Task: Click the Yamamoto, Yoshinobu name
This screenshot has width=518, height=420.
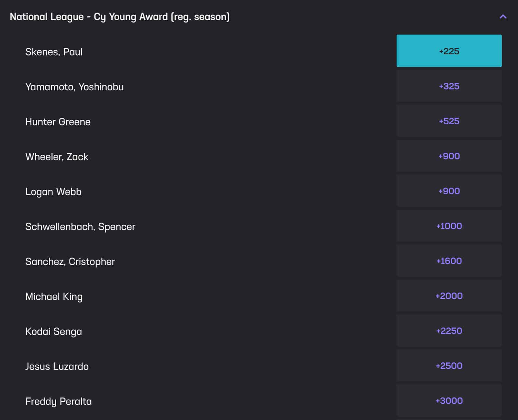Action: (x=74, y=87)
